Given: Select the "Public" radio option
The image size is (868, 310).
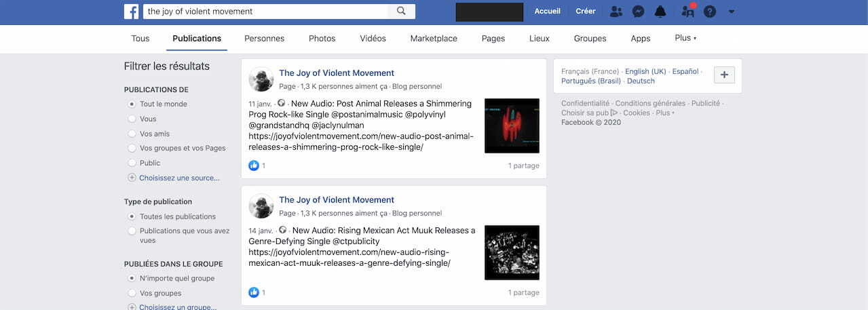Looking at the screenshot, I should coord(132,163).
